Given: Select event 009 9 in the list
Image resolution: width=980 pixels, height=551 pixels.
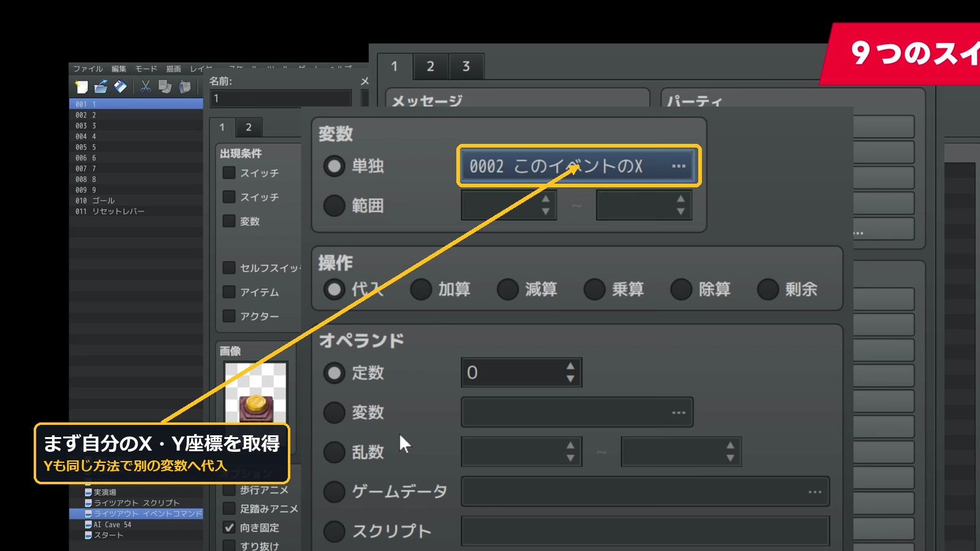Looking at the screenshot, I should point(136,190).
